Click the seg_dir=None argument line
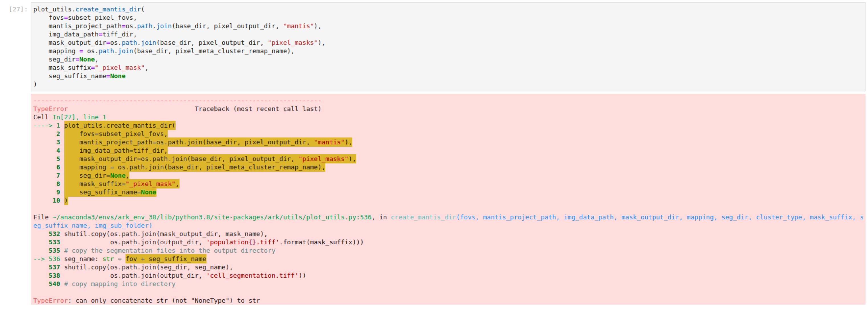The height and width of the screenshot is (309, 868). (72, 59)
